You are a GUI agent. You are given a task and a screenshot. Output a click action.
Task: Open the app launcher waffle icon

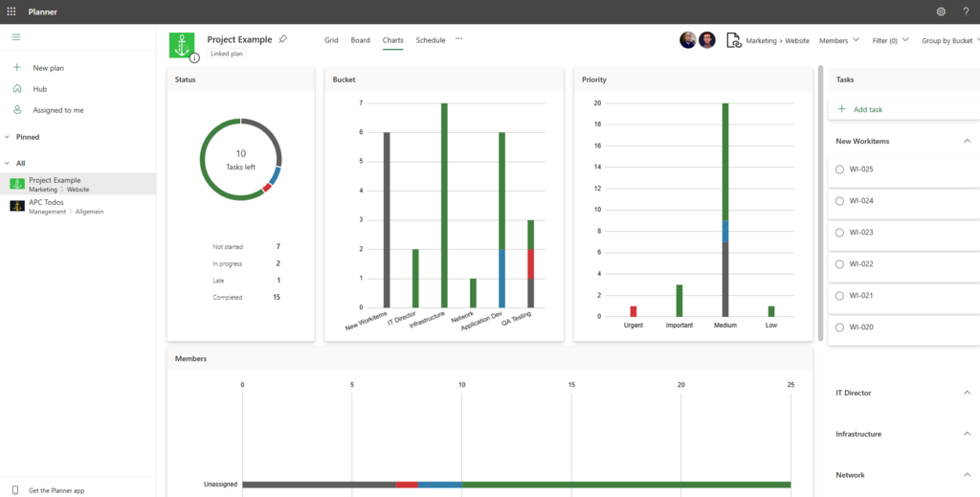point(11,11)
